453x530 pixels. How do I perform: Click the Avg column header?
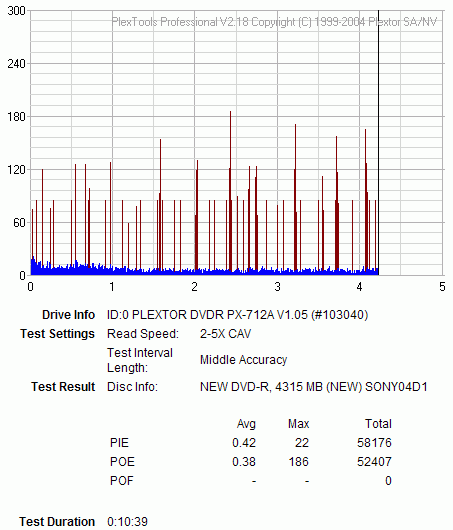[x=246, y=424]
